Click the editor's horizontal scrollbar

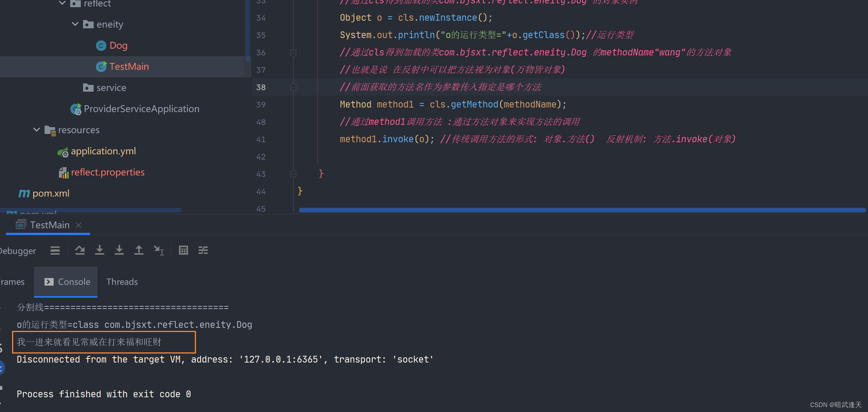pyautogui.click(x=581, y=210)
